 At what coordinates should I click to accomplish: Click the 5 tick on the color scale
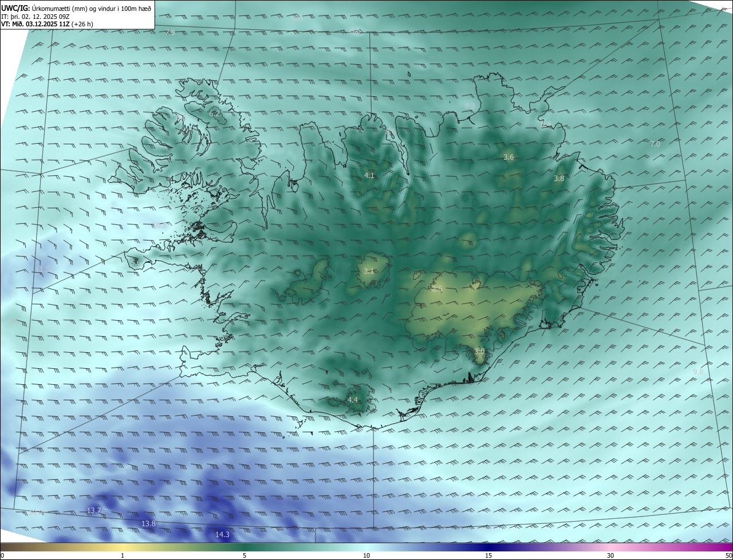point(245,555)
